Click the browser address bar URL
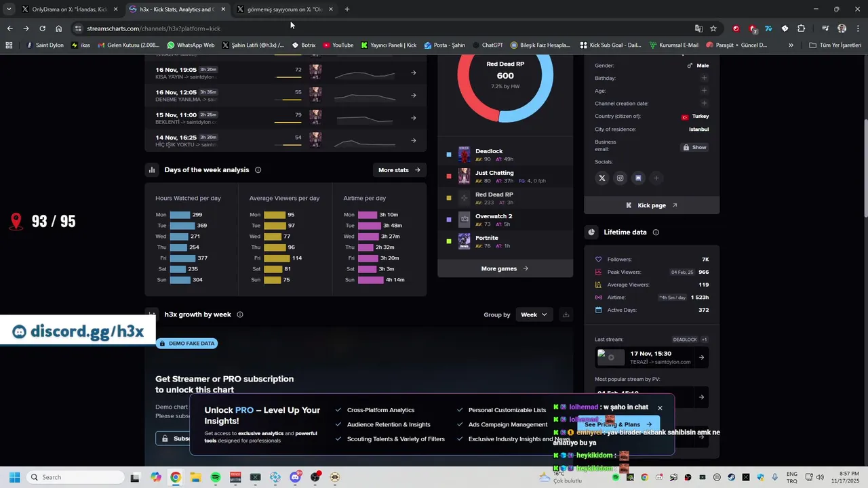This screenshot has width=868, height=488. (x=153, y=28)
